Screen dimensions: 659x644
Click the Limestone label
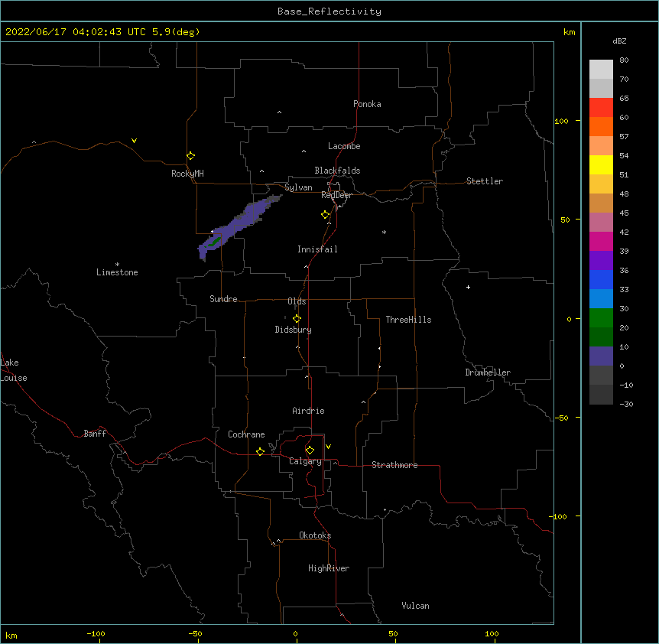click(117, 272)
